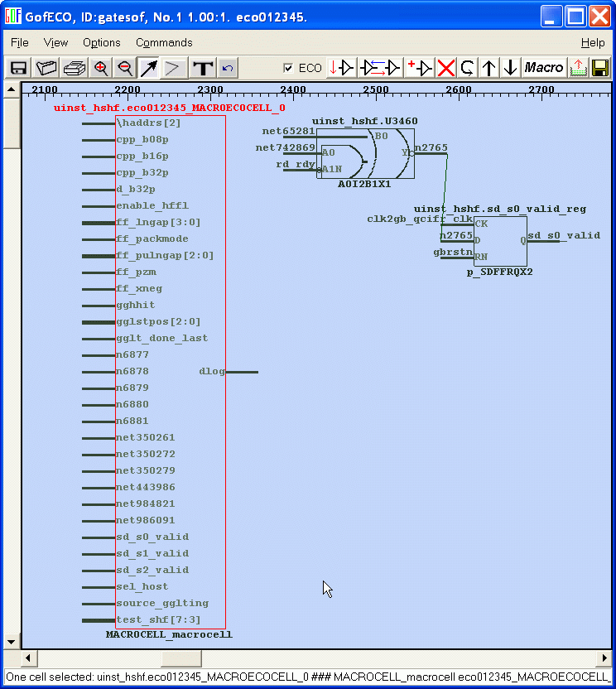Select the text T tool
616x689 pixels.
(x=202, y=68)
